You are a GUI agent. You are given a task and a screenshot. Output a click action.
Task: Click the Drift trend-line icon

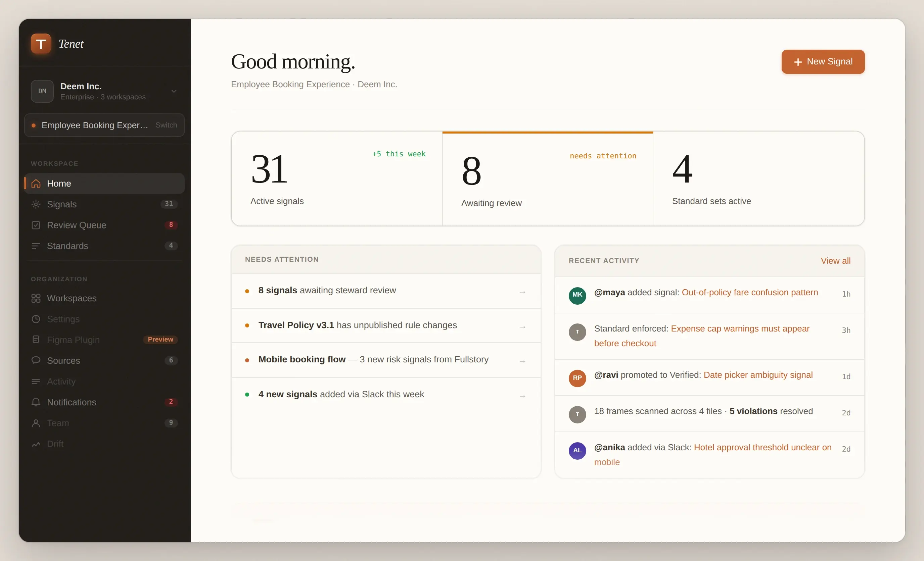(36, 444)
